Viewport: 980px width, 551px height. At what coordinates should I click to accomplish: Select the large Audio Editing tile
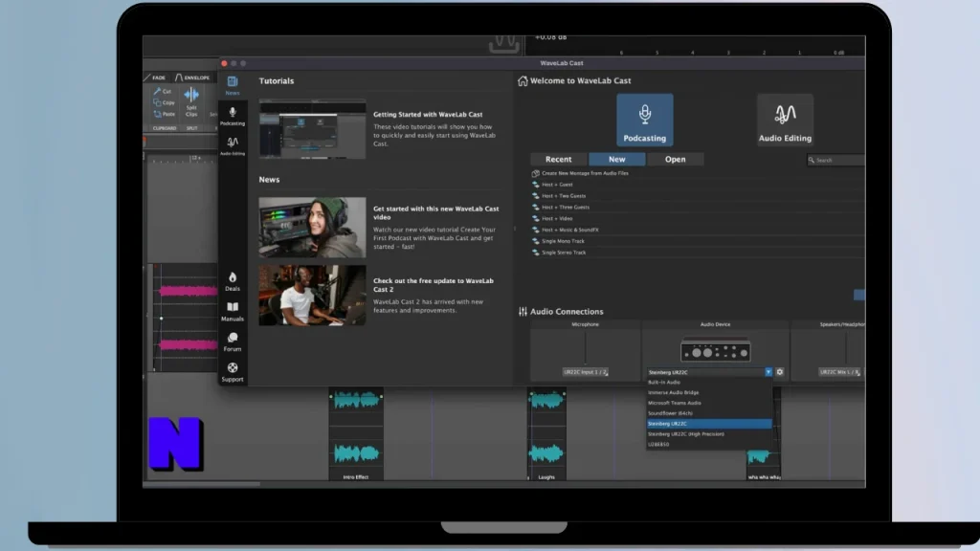coord(785,120)
